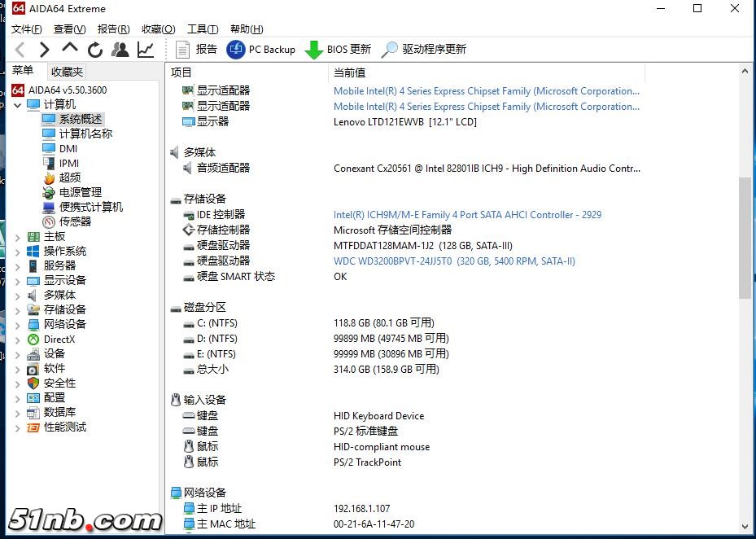Viewport: 756px width, 539px height.
Task: Open the 报告 report toolbar button
Action: coord(196,50)
